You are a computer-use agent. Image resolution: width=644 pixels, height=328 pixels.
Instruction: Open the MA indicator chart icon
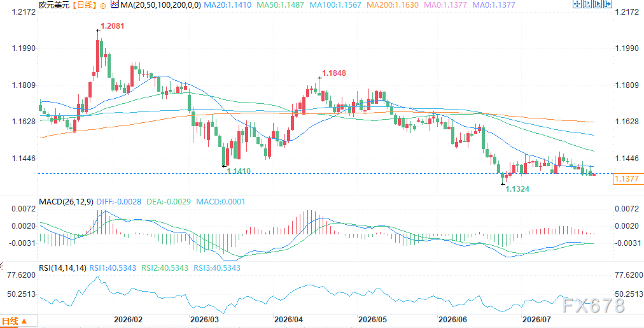point(113,5)
